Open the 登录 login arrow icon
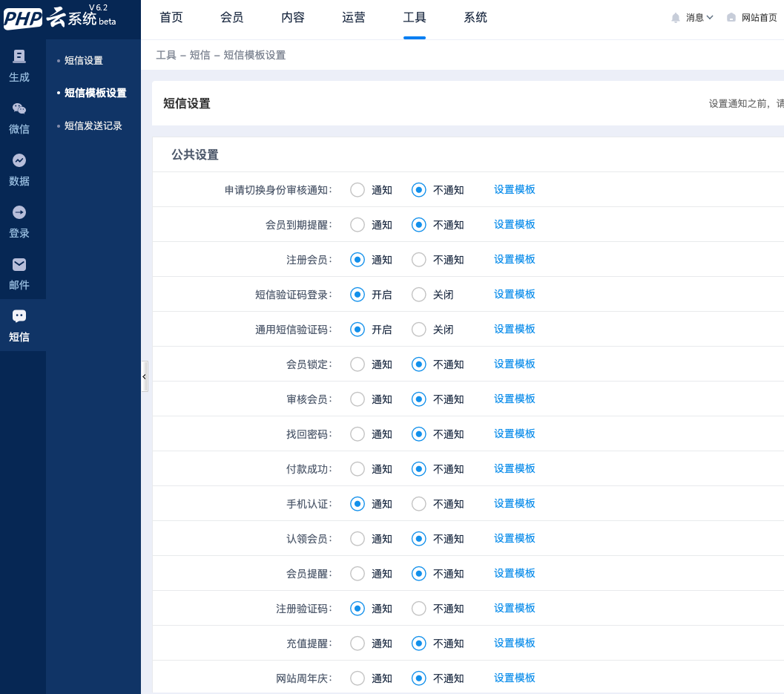The height and width of the screenshot is (694, 784). pyautogui.click(x=19, y=212)
